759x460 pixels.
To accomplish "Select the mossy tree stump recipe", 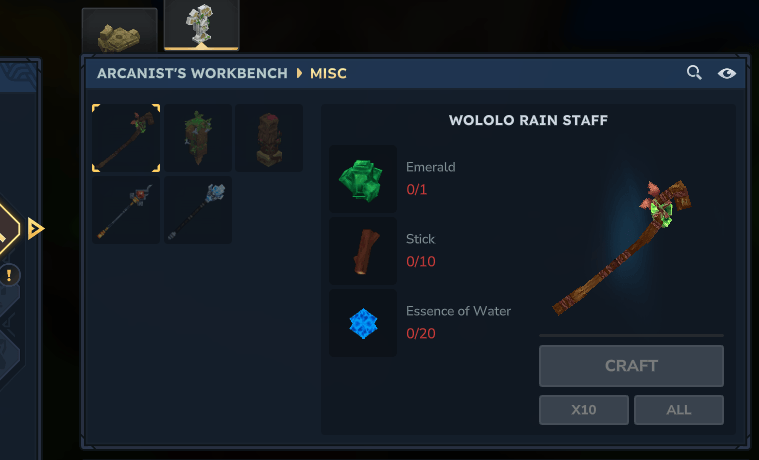I will [198, 138].
